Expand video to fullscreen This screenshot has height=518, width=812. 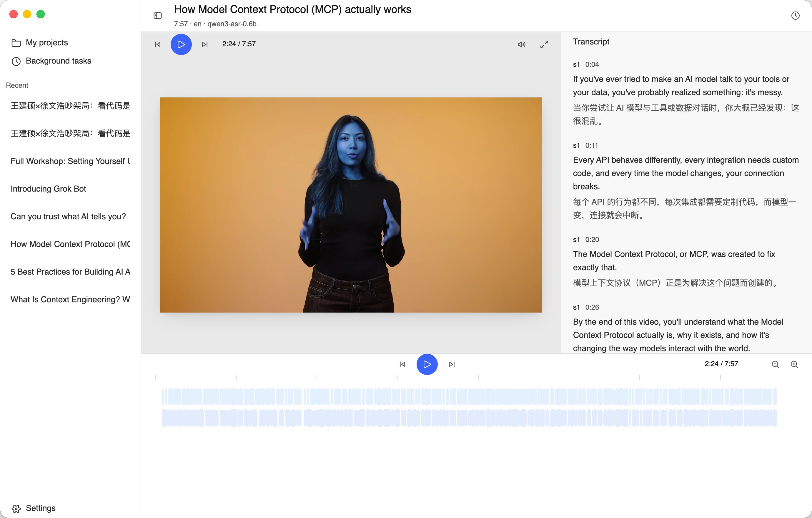[x=544, y=44]
